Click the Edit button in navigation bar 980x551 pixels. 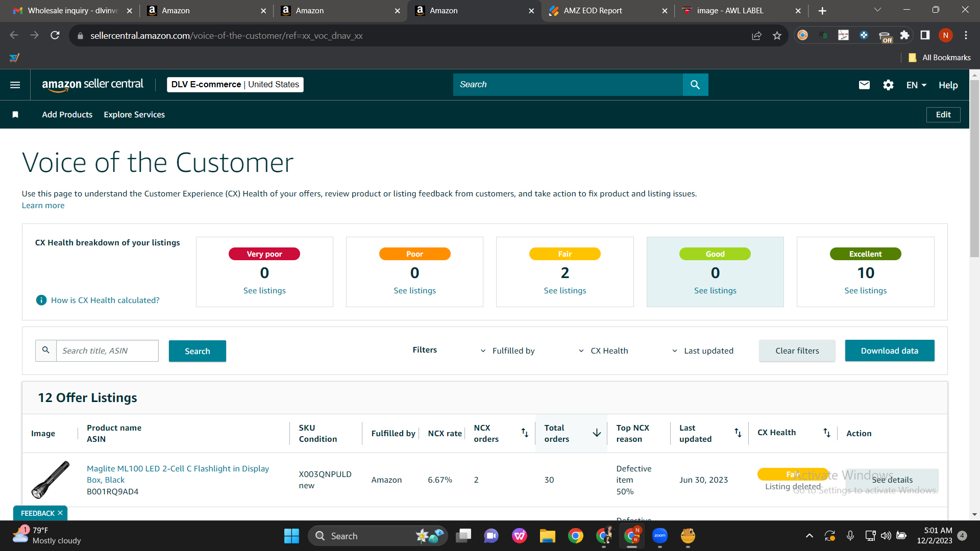(x=943, y=115)
